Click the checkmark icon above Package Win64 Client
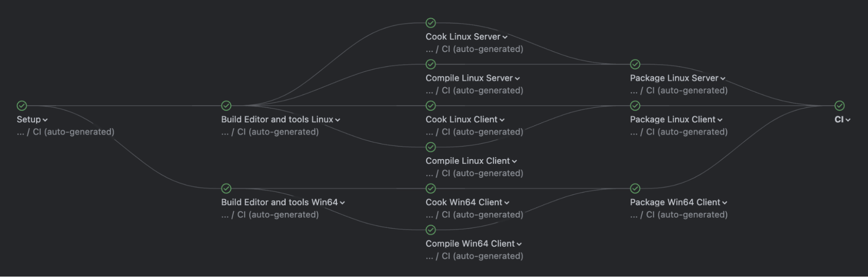This screenshot has width=868, height=277. (635, 189)
